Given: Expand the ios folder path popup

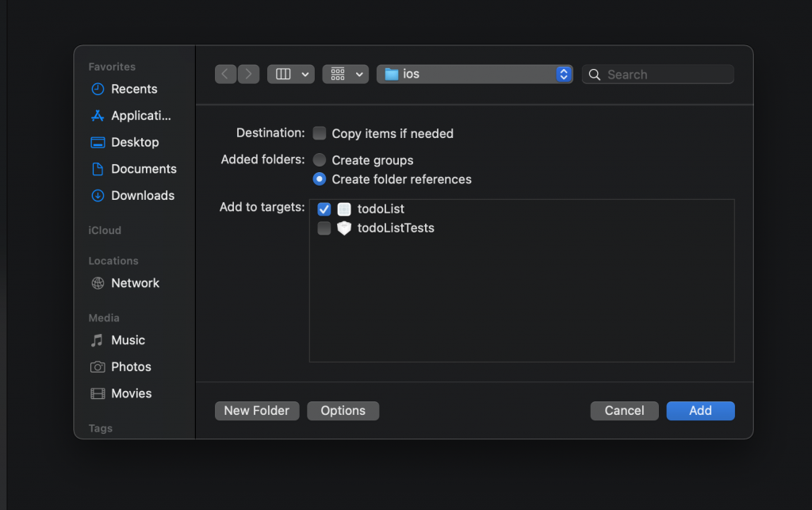Looking at the screenshot, I should coord(564,75).
